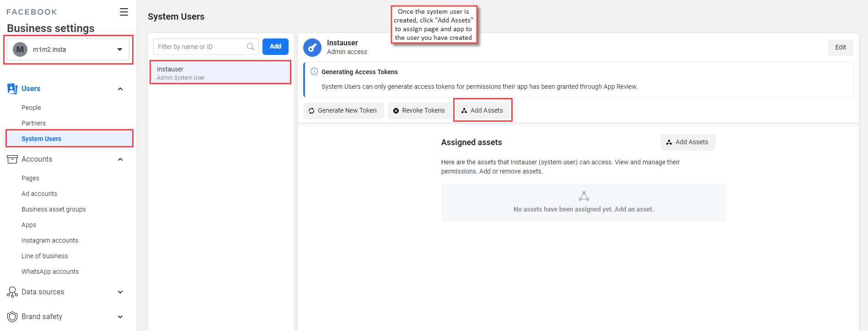Click the Assigned assets heading

471,142
